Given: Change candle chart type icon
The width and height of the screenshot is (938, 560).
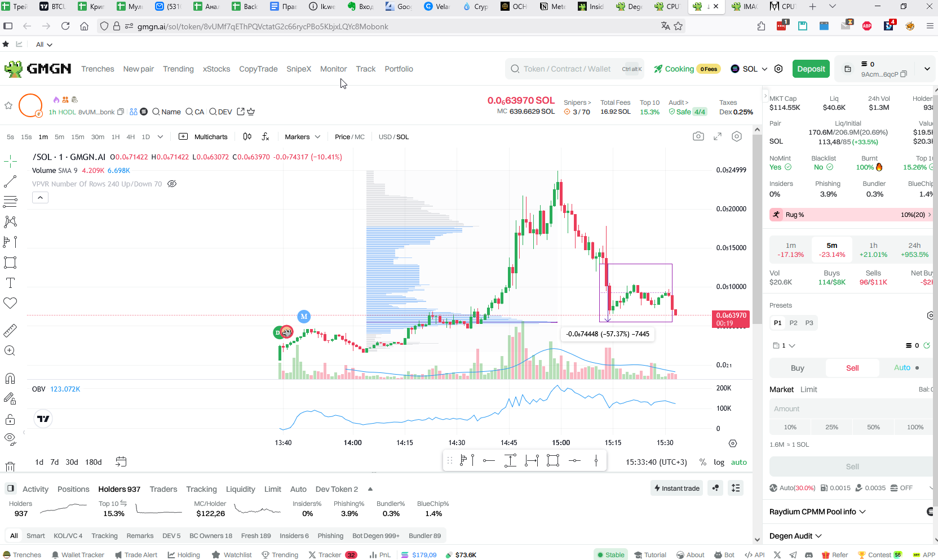Looking at the screenshot, I should 247,136.
